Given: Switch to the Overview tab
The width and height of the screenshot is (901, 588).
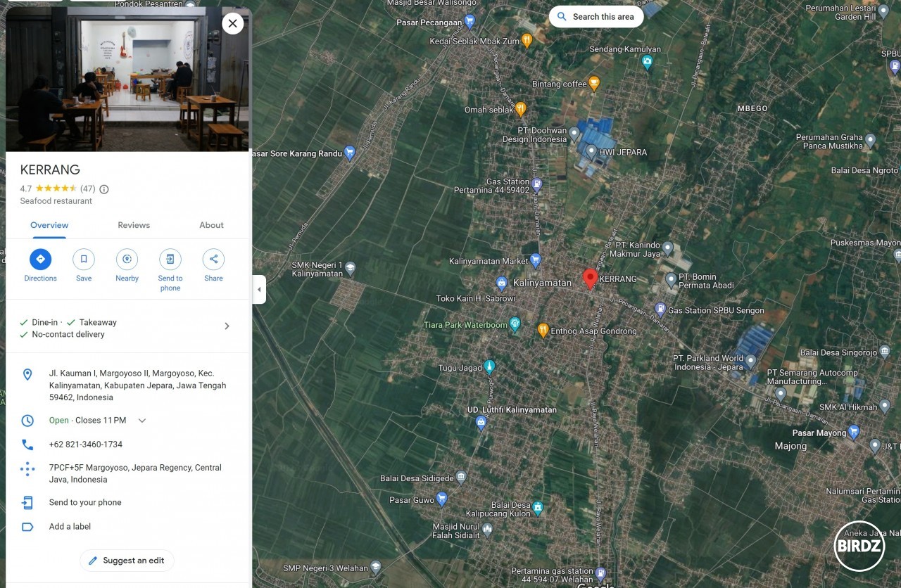Looking at the screenshot, I should point(49,225).
